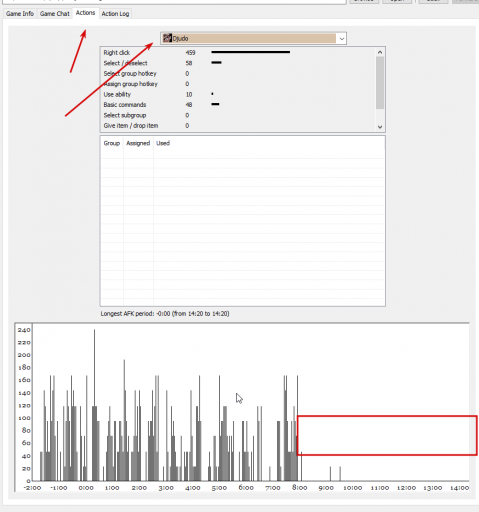
Task: Click the -2:00 time label on chart
Action: coord(32,488)
